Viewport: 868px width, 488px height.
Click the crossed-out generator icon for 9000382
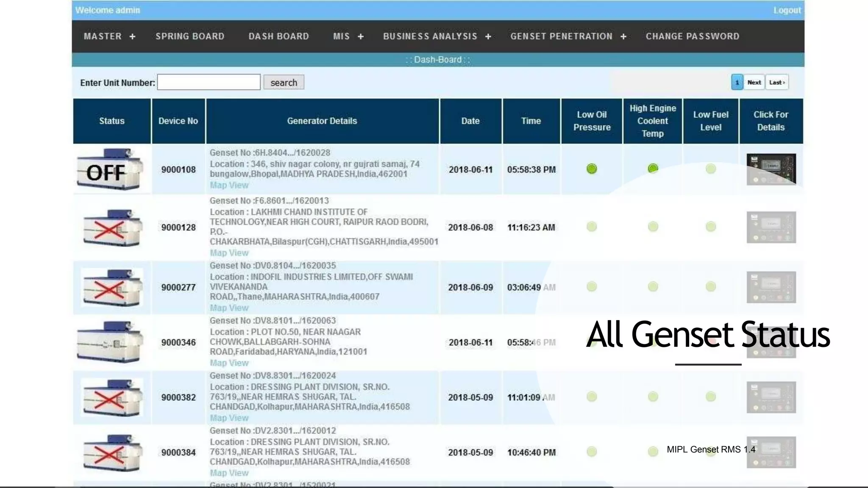tap(112, 397)
